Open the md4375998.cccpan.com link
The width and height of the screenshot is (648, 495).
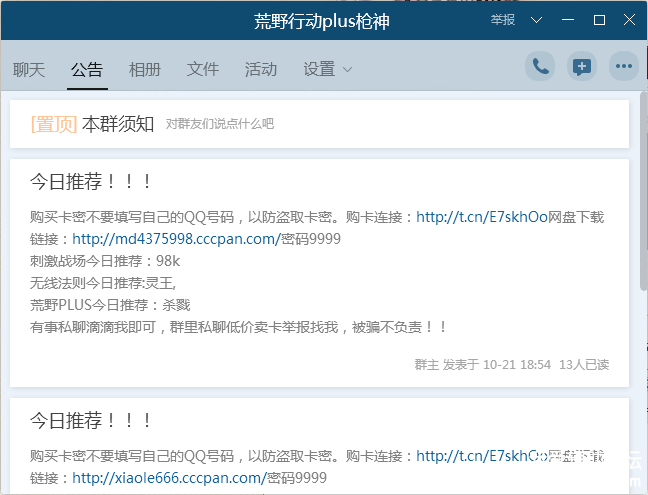[176, 239]
